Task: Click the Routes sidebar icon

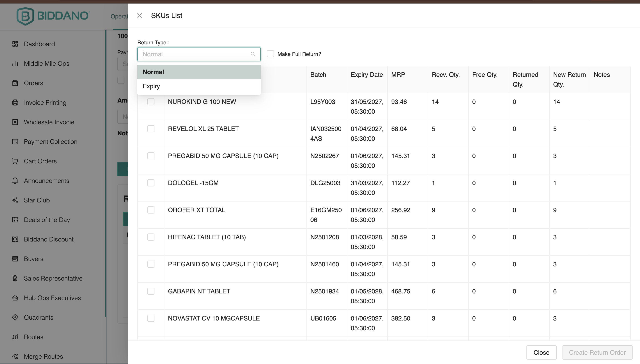Action: [15, 337]
